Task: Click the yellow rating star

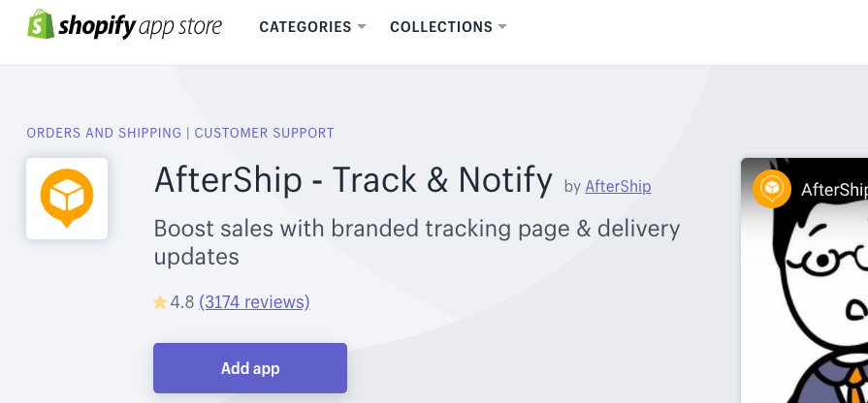Action: point(160,302)
